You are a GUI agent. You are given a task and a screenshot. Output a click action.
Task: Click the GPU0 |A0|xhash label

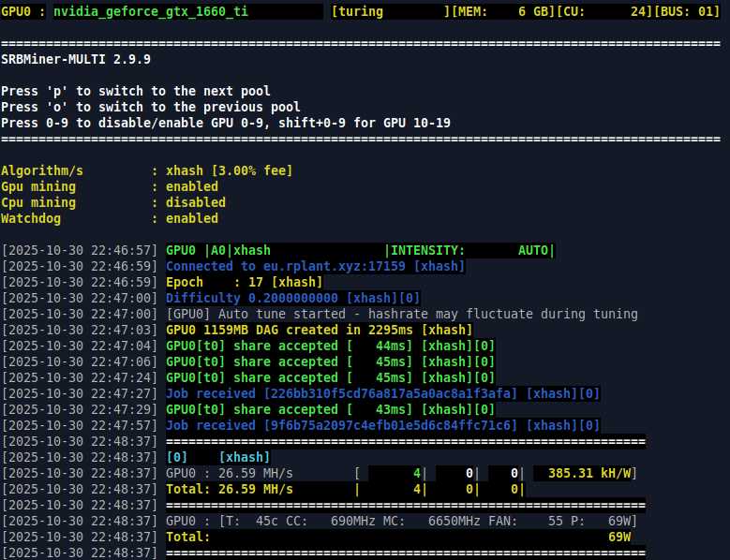point(218,250)
